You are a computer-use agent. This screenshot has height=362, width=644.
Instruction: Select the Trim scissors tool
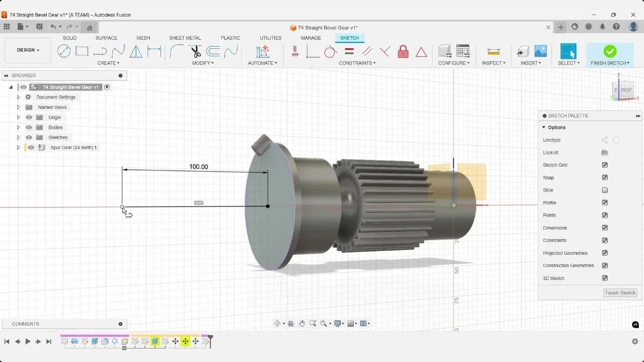click(195, 51)
